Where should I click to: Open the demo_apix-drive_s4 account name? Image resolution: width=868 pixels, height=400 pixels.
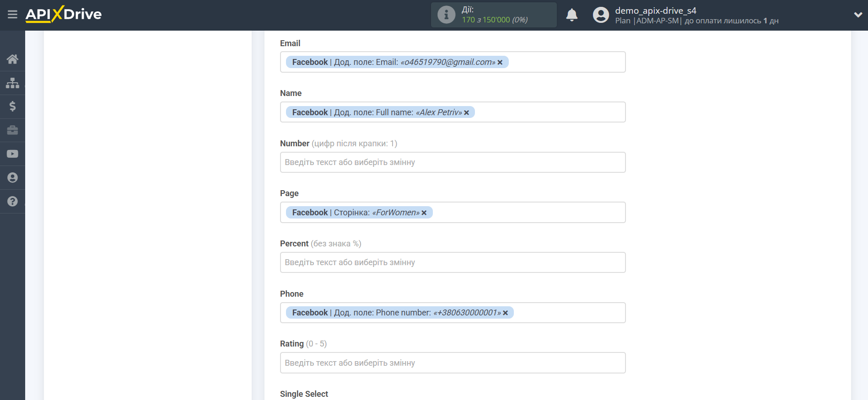tap(655, 11)
